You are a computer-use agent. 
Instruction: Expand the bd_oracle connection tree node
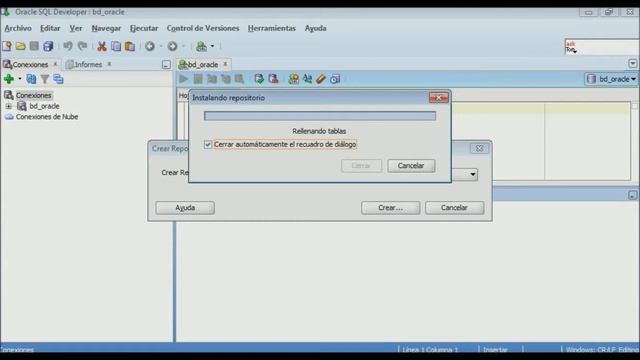(x=8, y=106)
